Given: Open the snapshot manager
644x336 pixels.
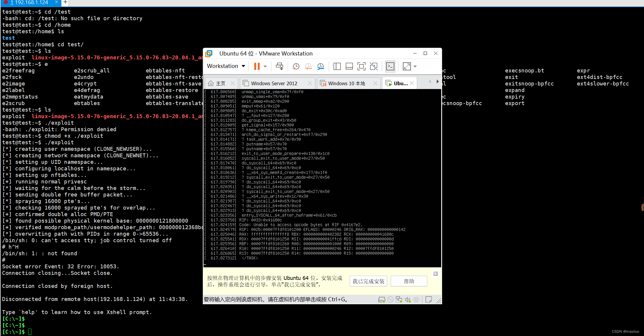Looking at the screenshot, I should click(x=321, y=66).
